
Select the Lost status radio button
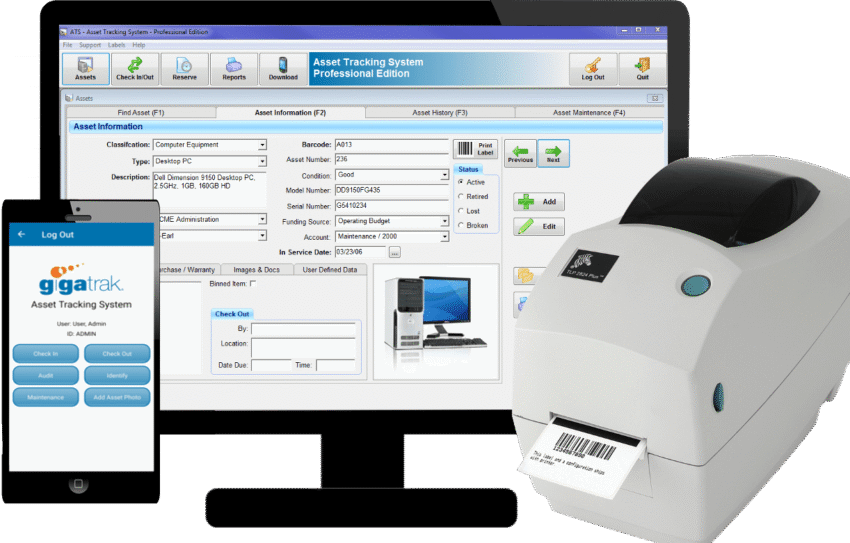[461, 211]
